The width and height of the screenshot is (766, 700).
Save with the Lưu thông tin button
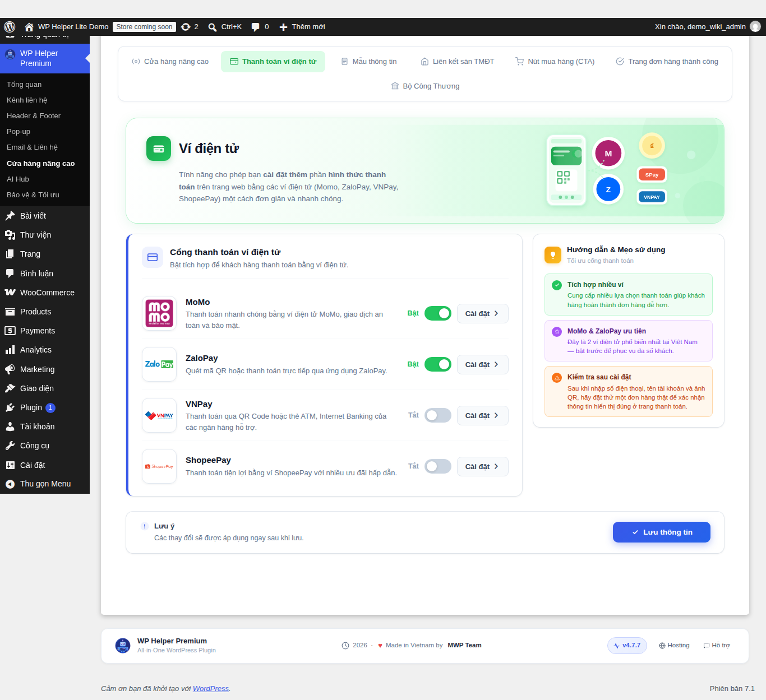click(662, 532)
